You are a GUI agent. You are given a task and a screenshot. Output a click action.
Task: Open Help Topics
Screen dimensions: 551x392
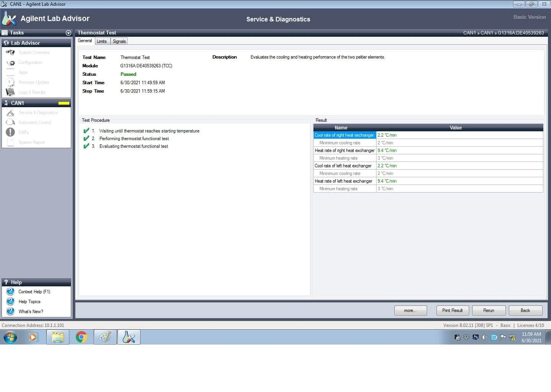[29, 302]
